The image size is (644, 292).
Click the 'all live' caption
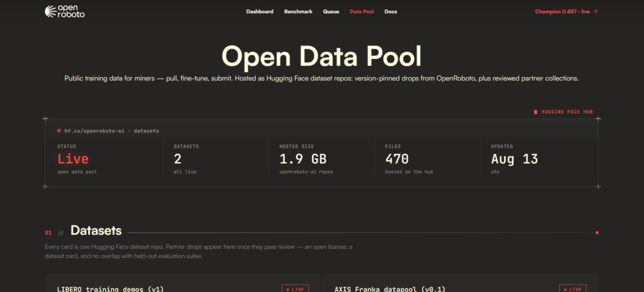pos(185,172)
